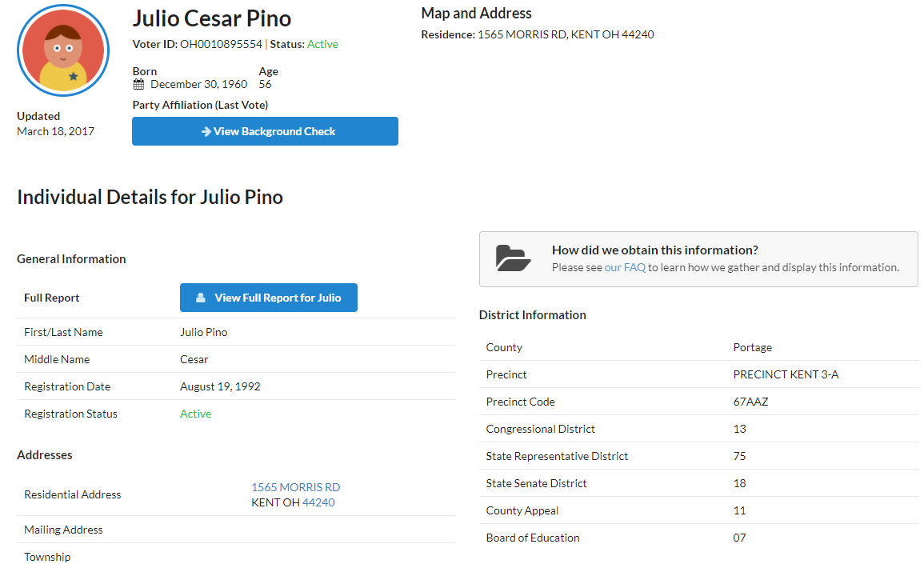Open View Background Check button
924x572 pixels.
click(x=265, y=131)
